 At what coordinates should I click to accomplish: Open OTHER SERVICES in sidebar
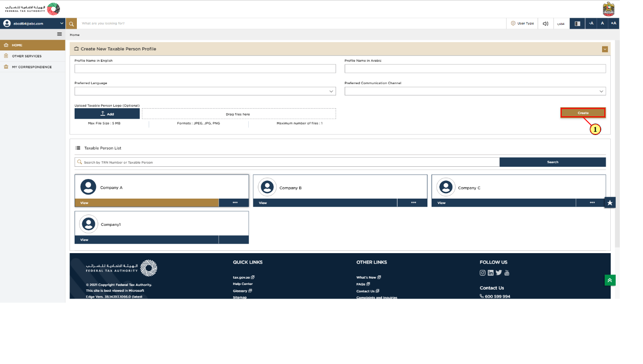[33, 56]
